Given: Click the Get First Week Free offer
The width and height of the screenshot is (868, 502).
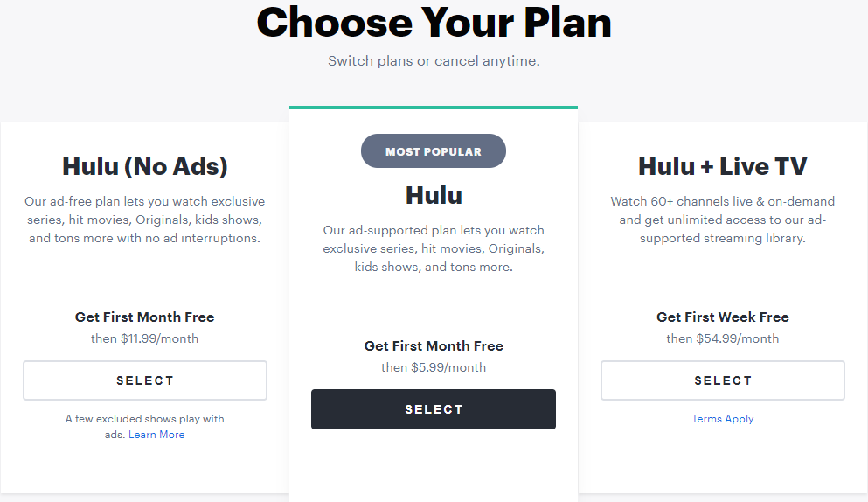Looking at the screenshot, I should tap(722, 317).
